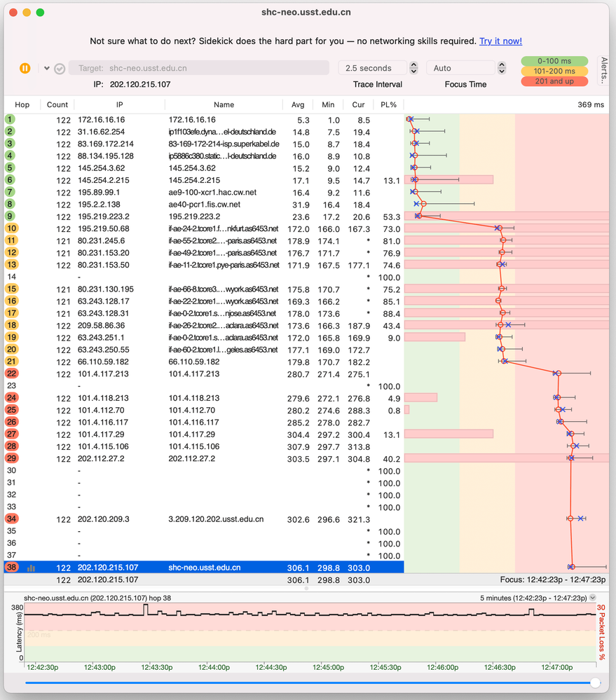This screenshot has height=700, width=616.
Task: Click the yellow hop 21 badge
Action: tap(11, 361)
